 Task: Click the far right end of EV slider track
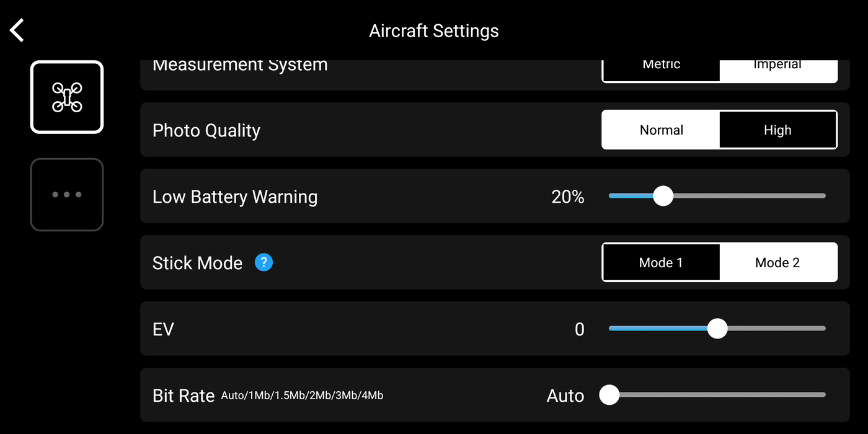point(822,329)
